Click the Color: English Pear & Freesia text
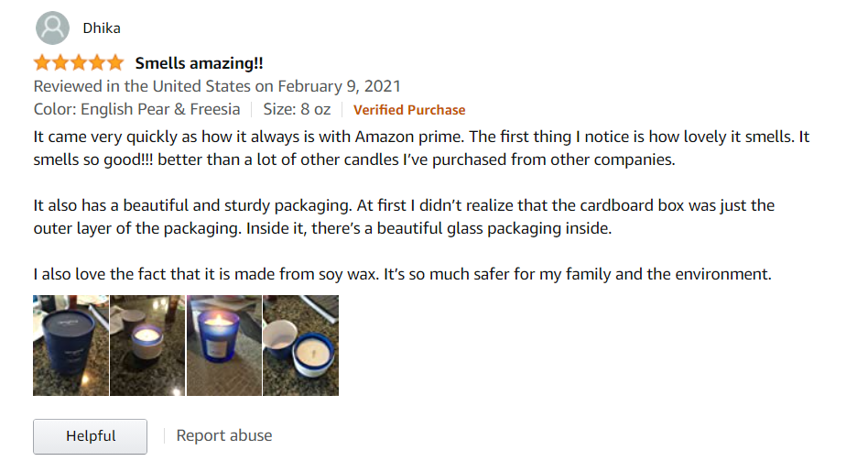The width and height of the screenshot is (868, 472). (136, 110)
